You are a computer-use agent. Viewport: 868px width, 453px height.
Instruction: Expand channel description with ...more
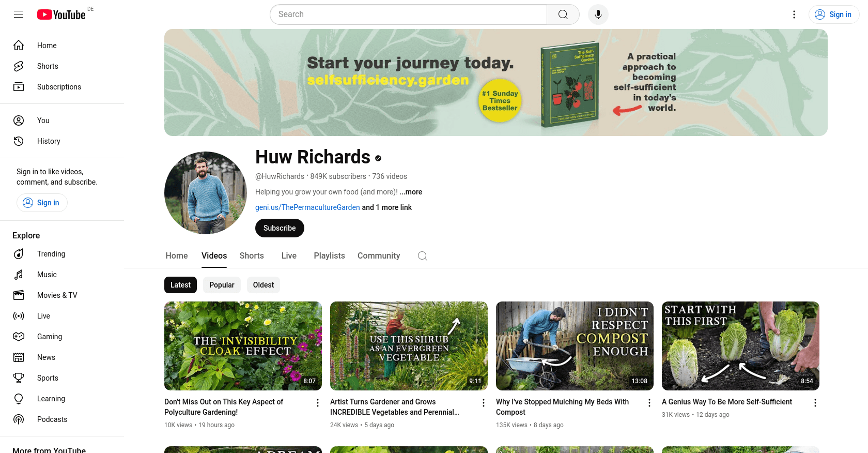coord(411,192)
